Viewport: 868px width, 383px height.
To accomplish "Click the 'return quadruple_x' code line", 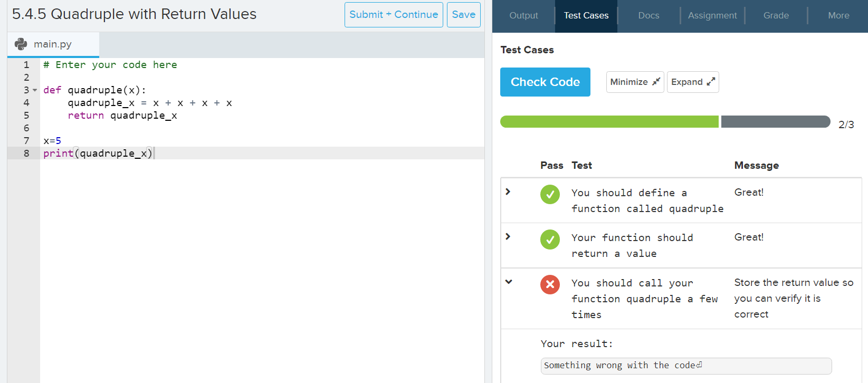I will pos(122,116).
